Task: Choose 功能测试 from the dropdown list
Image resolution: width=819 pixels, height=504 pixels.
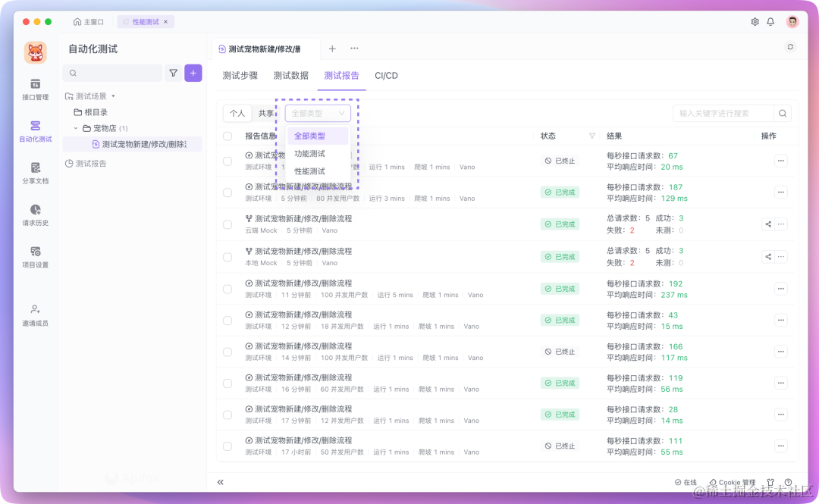Action: coord(318,154)
